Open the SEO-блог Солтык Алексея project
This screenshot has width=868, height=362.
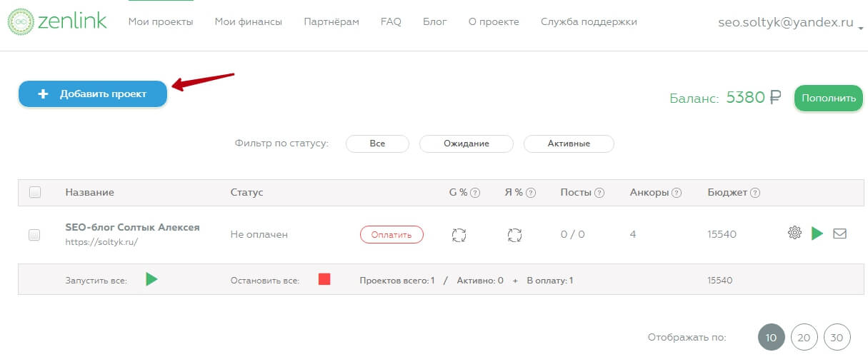click(x=132, y=227)
